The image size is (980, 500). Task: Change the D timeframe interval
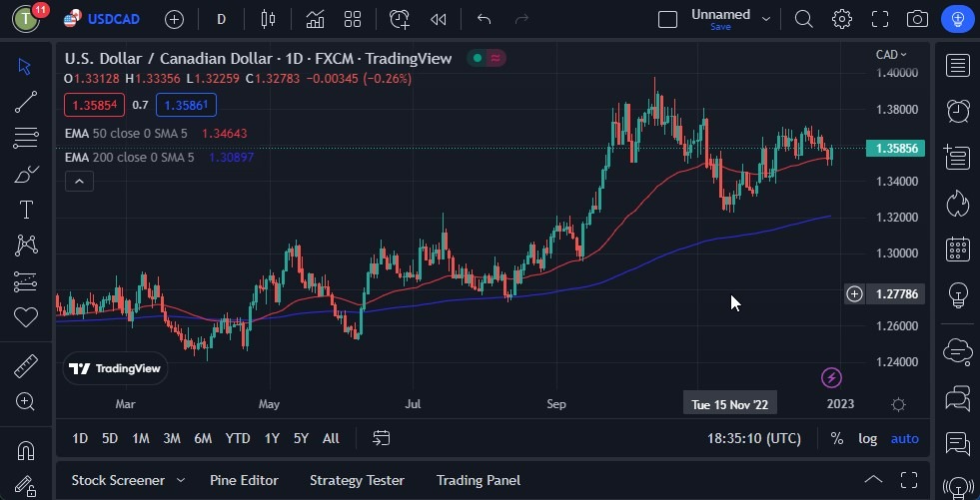(221, 19)
